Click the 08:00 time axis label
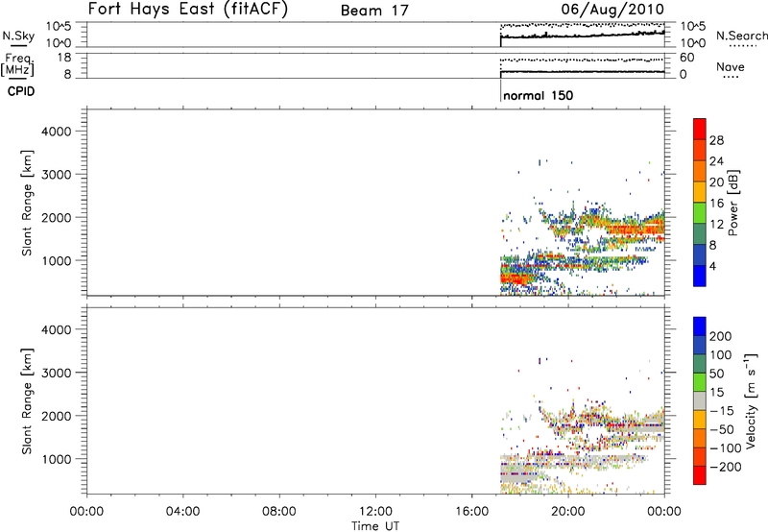Image resolution: width=768 pixels, height=532 pixels. (279, 512)
